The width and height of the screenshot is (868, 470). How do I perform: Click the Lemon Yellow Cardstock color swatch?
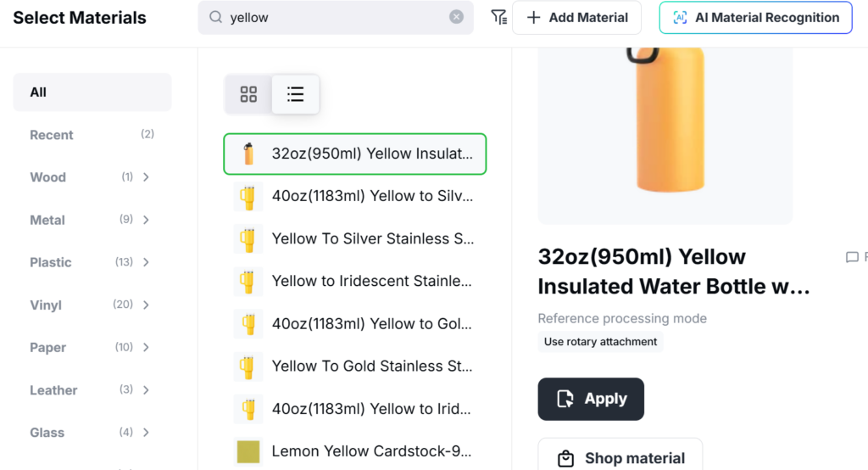(248, 451)
